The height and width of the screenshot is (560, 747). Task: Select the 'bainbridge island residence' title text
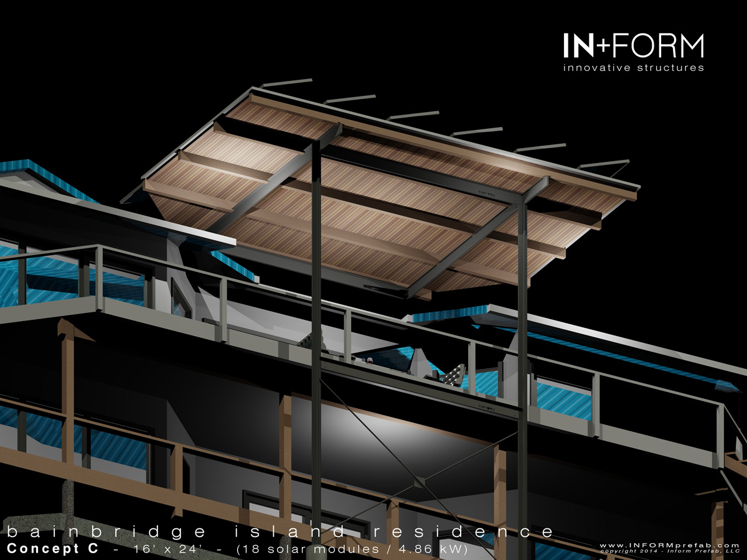point(279,532)
